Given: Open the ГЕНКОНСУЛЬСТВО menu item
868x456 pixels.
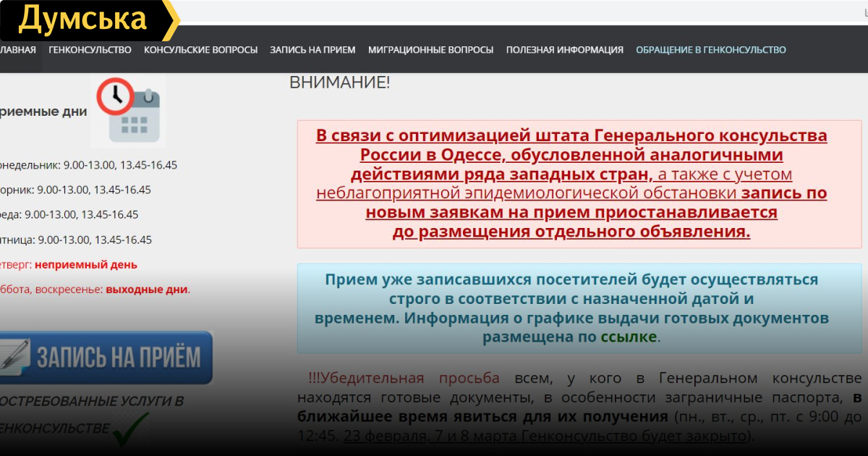Looking at the screenshot, I should tap(90, 50).
